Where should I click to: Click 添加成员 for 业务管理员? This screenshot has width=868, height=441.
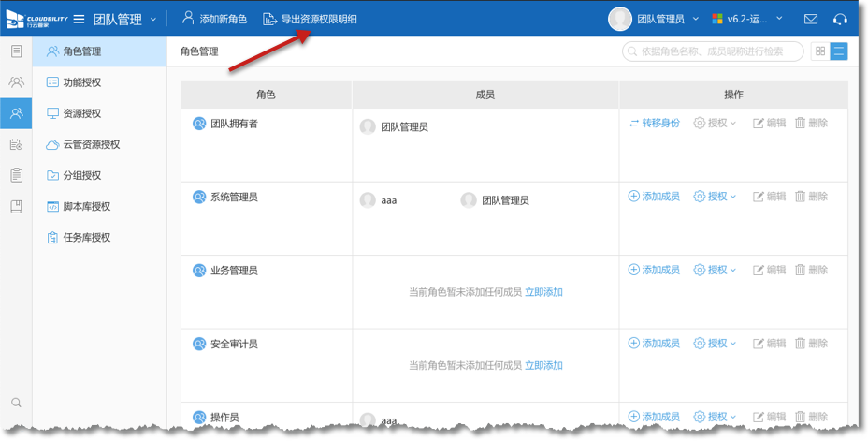pos(655,270)
